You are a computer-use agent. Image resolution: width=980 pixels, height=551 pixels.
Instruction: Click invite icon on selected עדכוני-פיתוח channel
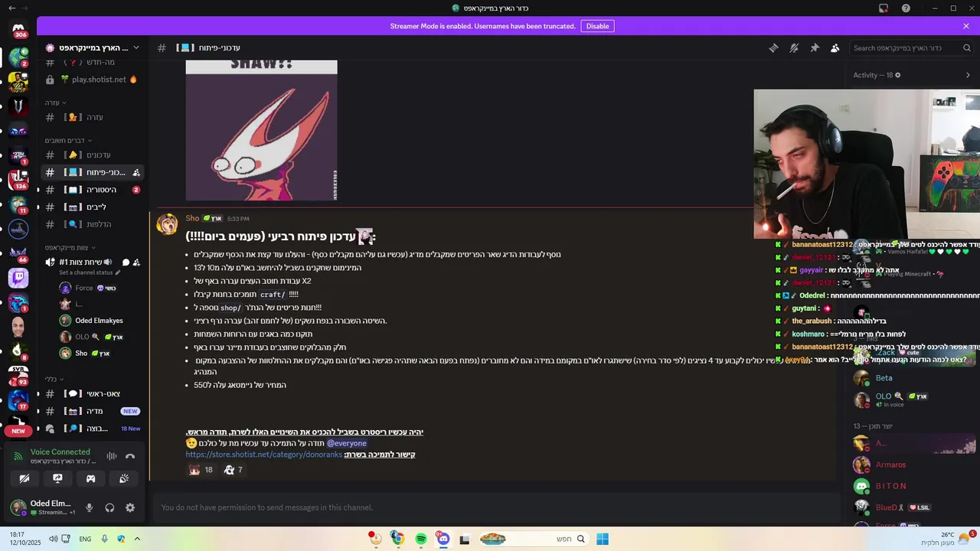[136, 172]
